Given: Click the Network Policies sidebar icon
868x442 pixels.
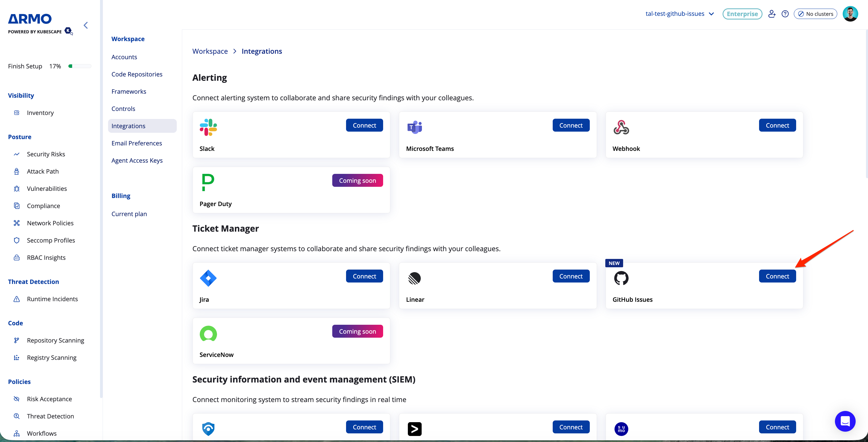Looking at the screenshot, I should [16, 223].
